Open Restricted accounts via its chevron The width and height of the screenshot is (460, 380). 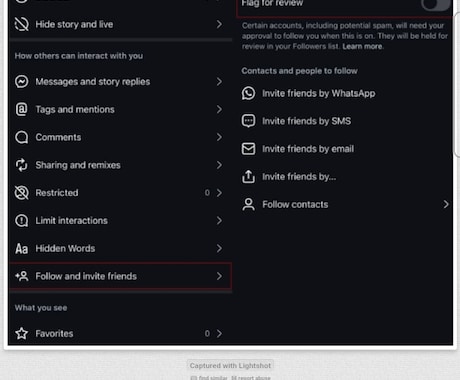click(x=219, y=193)
